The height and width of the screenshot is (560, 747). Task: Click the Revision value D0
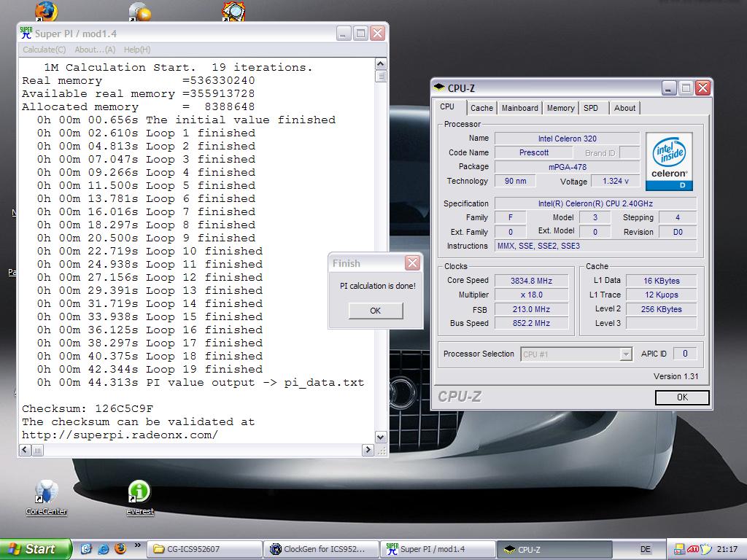tap(678, 232)
